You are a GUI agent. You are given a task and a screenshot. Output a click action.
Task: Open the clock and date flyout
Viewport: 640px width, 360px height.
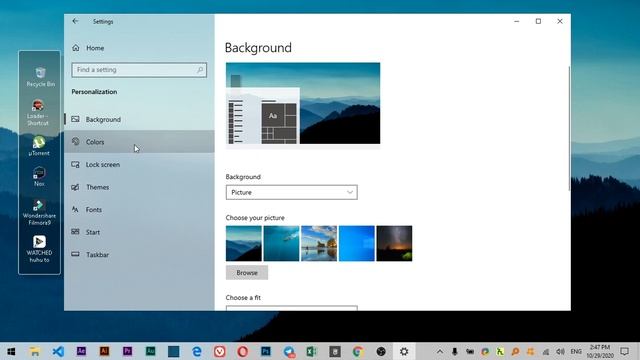point(600,351)
